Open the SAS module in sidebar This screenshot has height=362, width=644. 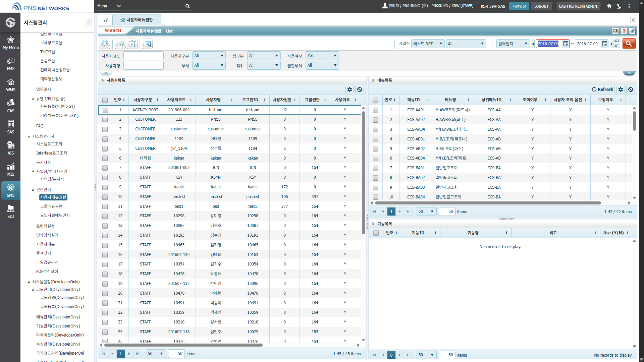(x=10, y=127)
